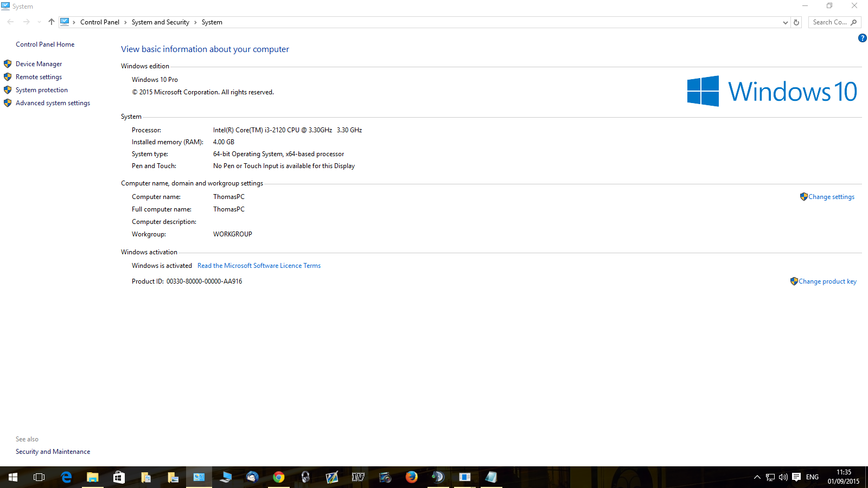
Task: Select System in the breadcrumb
Action: coord(212,22)
